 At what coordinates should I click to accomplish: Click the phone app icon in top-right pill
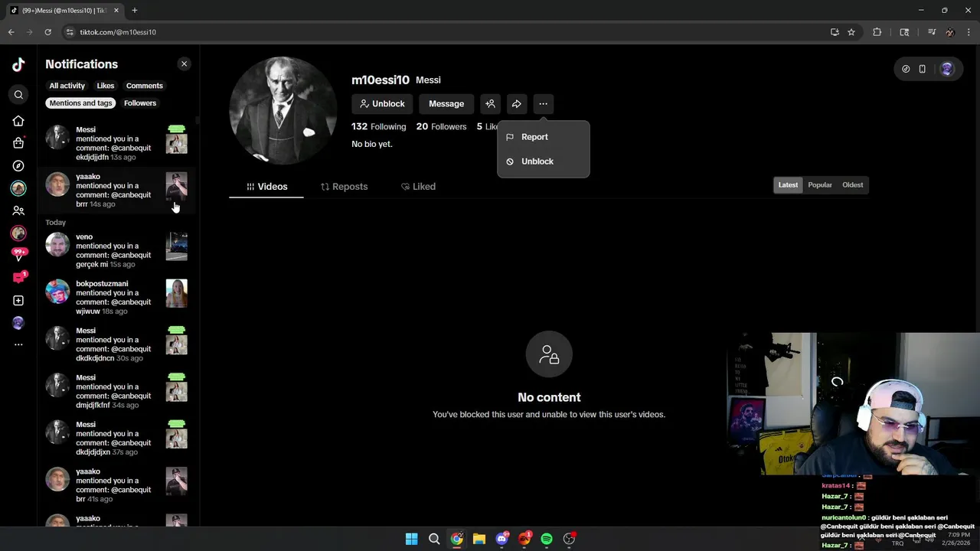click(x=923, y=69)
